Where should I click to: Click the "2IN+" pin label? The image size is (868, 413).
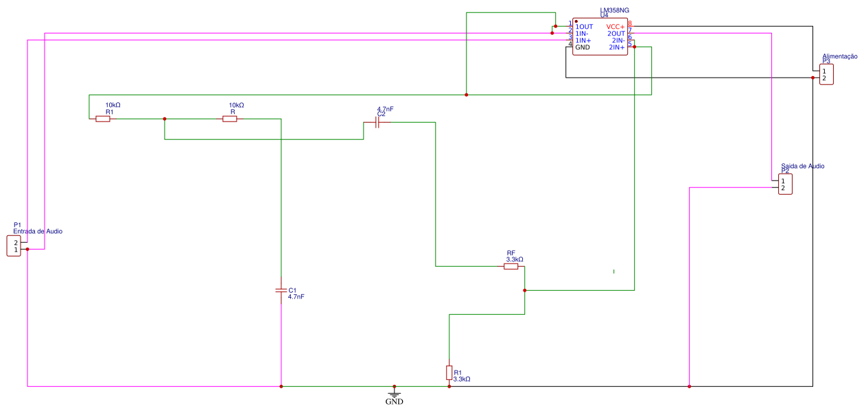point(617,47)
